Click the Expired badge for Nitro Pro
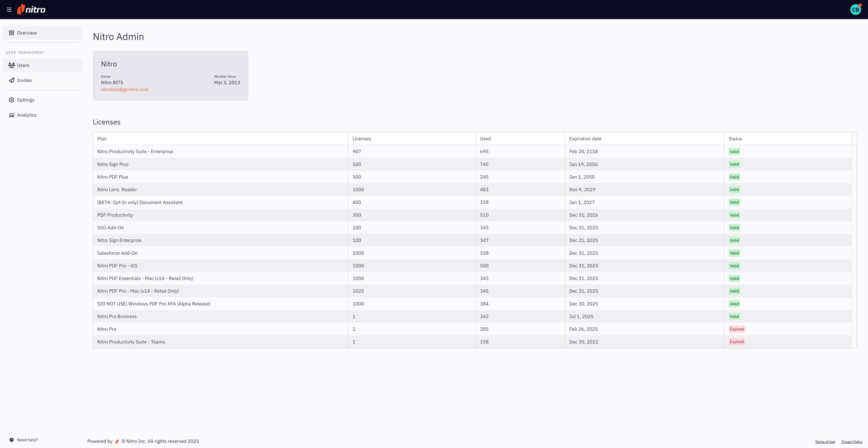The width and height of the screenshot is (868, 448). coord(737,329)
